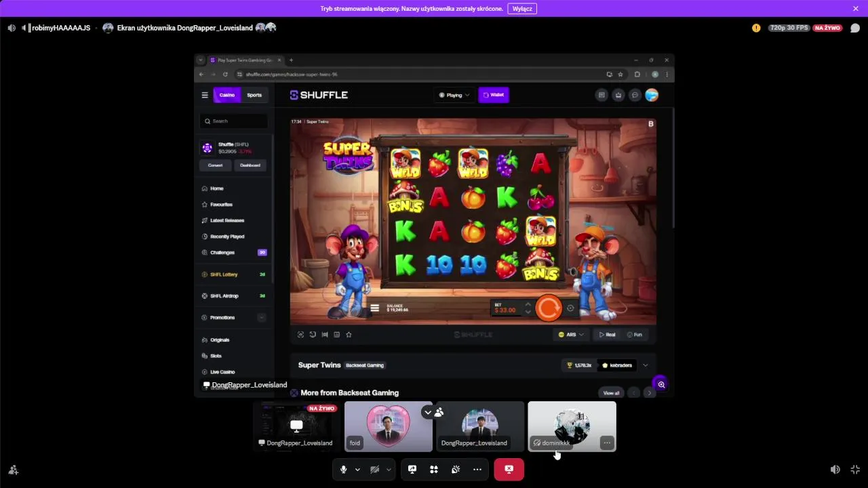Click the Convert button under SHFL token
The width and height of the screenshot is (868, 488).
click(215, 165)
